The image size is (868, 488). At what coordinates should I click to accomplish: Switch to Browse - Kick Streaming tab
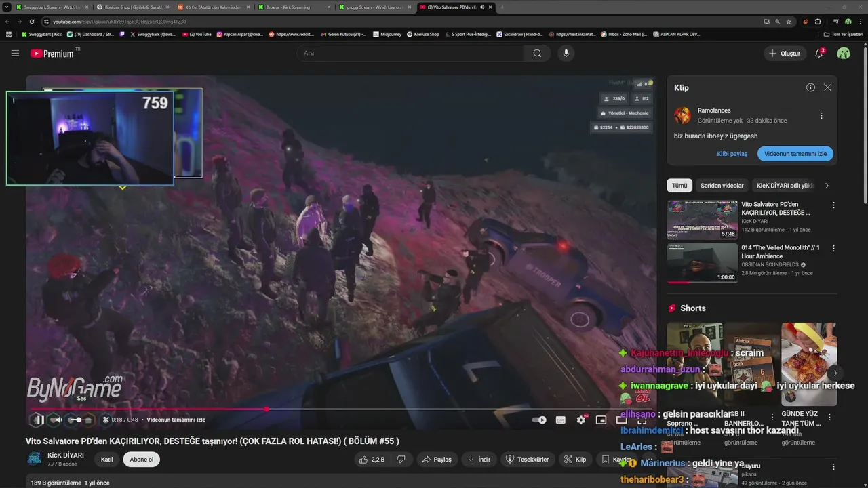point(294,7)
